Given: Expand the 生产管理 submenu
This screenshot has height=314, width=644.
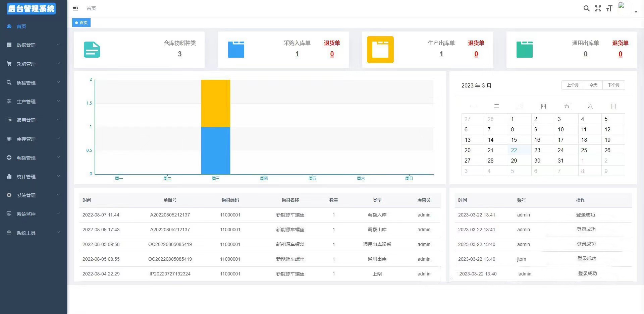Looking at the screenshot, I should coord(58,101).
